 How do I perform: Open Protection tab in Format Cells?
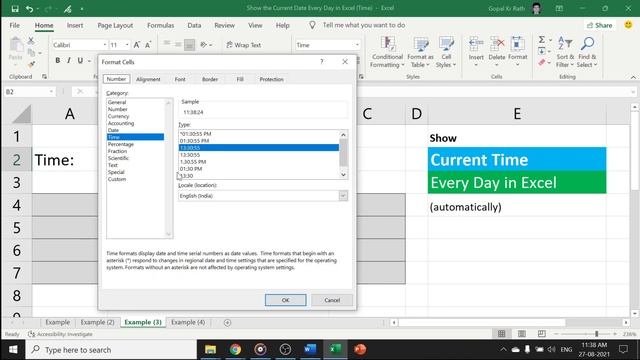[271, 79]
